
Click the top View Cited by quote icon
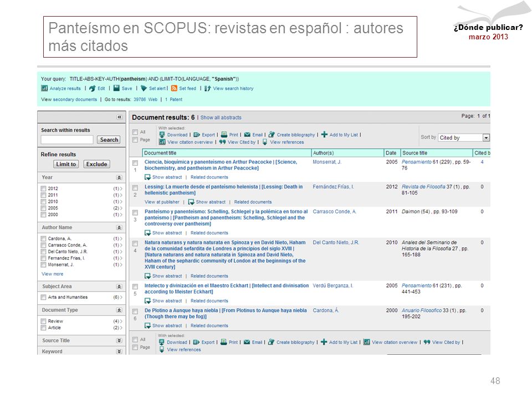click(x=223, y=142)
